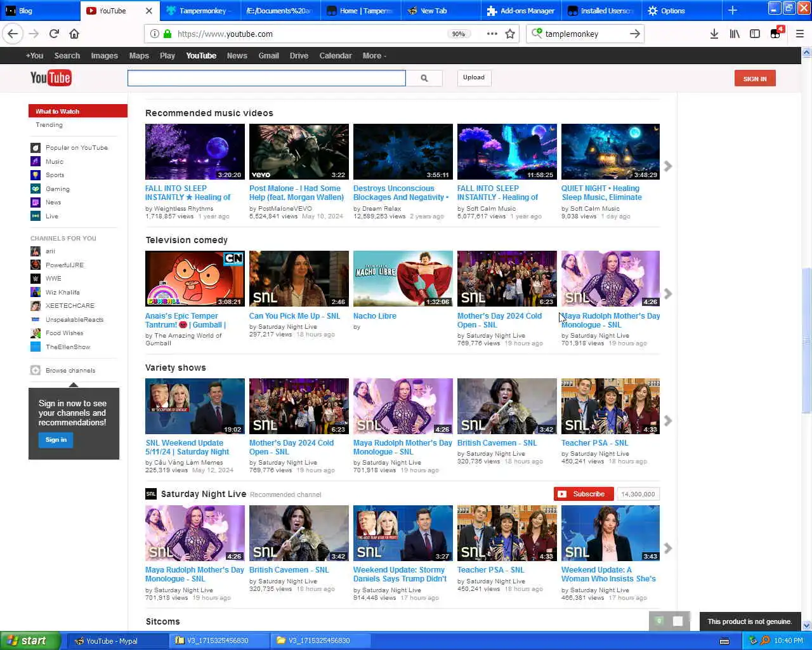
Task: Open the More dropdown in Google bar
Action: coord(374,56)
